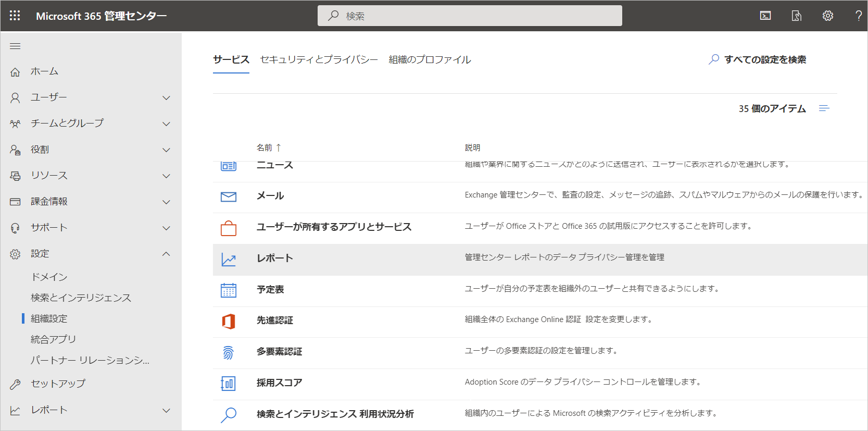Click the 35 個のアイテム count text

(772, 108)
